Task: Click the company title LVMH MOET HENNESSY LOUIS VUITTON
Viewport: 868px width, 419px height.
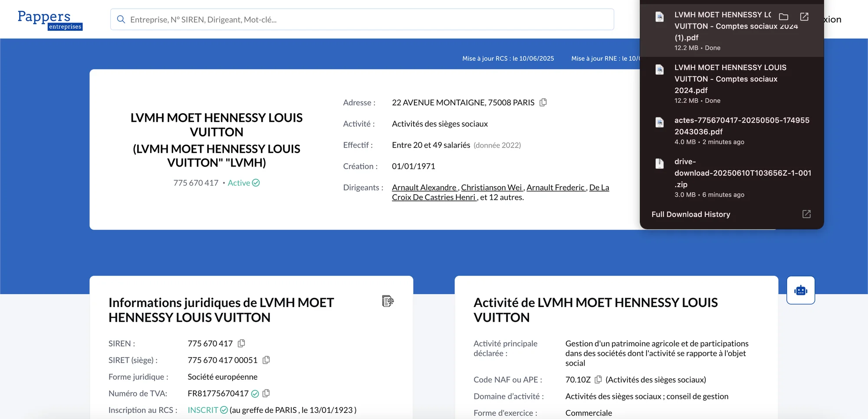Action: tap(217, 125)
